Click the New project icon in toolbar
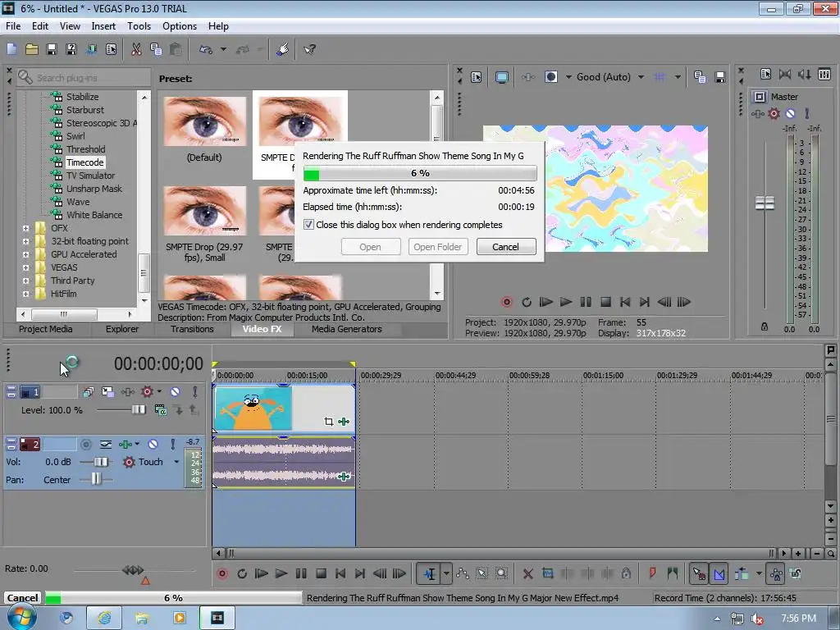This screenshot has width=840, height=630. click(x=11, y=50)
